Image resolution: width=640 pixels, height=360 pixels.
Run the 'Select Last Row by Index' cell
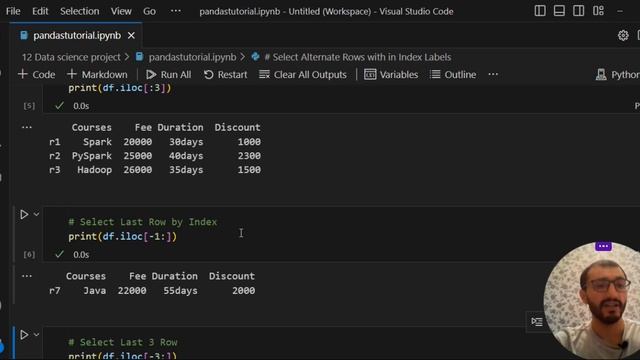point(24,214)
